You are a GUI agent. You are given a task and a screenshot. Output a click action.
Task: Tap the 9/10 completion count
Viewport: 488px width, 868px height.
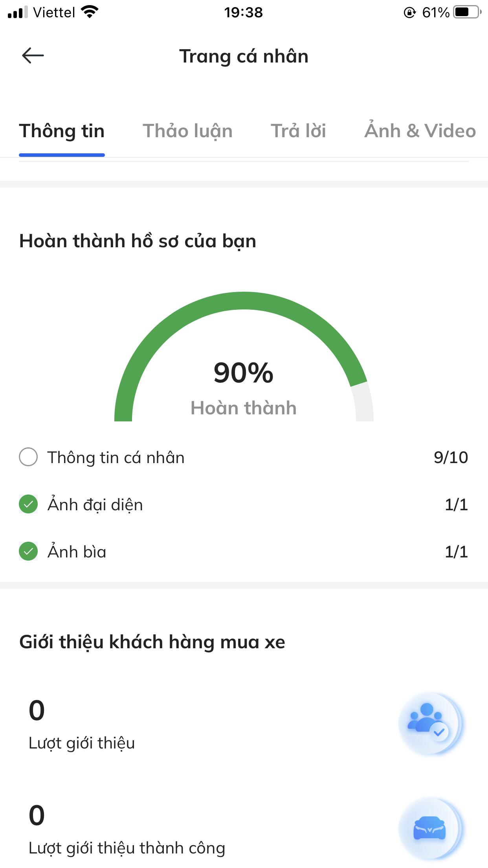[451, 458]
